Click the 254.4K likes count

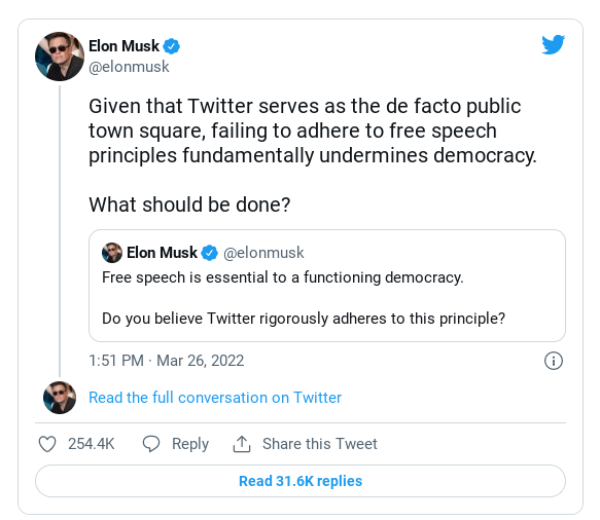[x=91, y=444]
